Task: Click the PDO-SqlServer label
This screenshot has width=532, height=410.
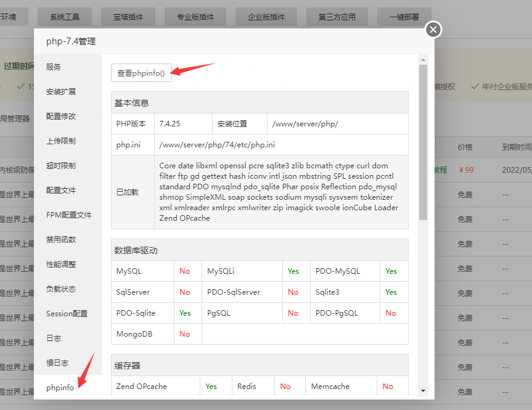Action: coord(234,292)
